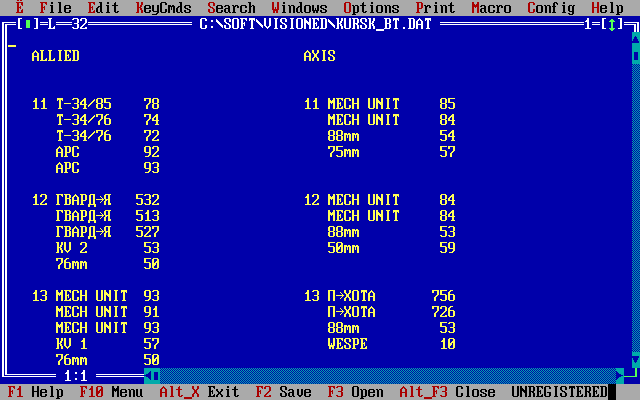This screenshot has height=400, width=640.
Task: Open the Print menu
Action: pos(435,7)
